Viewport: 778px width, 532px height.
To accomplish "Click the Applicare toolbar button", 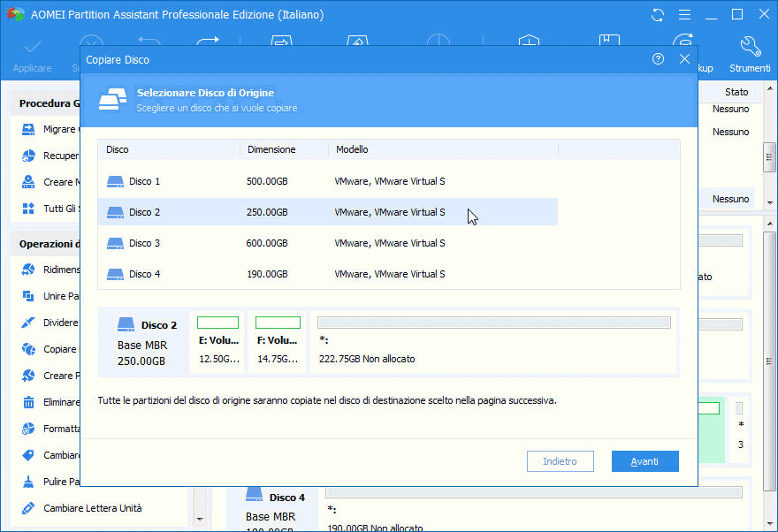I will 32,56.
